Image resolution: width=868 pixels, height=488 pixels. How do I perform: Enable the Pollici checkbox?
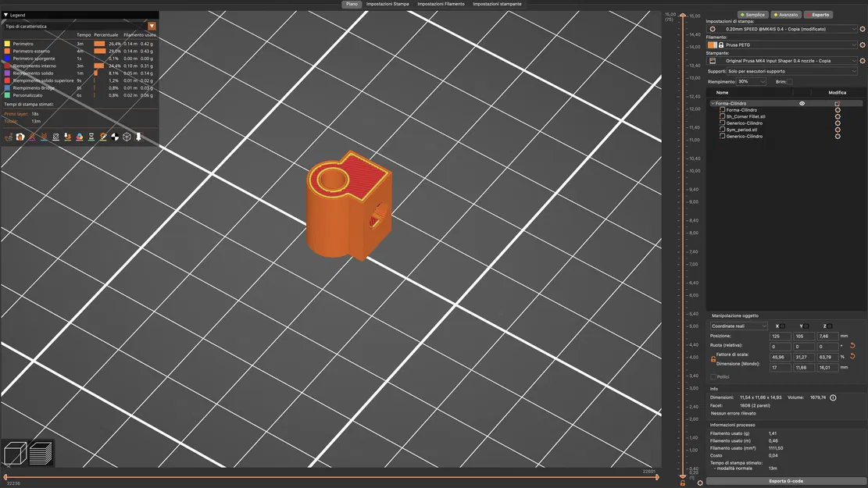point(713,377)
